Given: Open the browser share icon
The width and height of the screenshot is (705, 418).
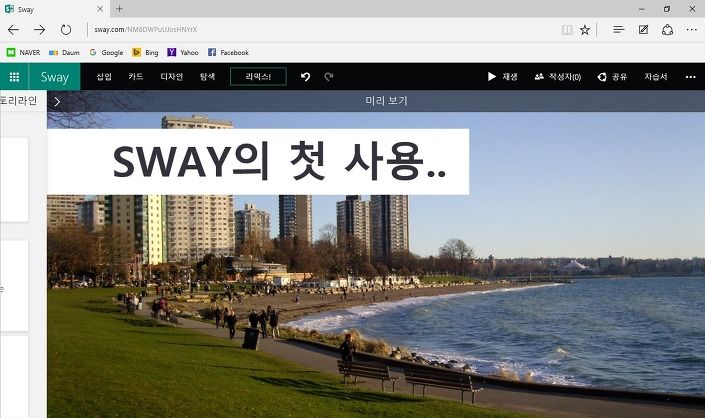Looking at the screenshot, I should click(x=668, y=30).
